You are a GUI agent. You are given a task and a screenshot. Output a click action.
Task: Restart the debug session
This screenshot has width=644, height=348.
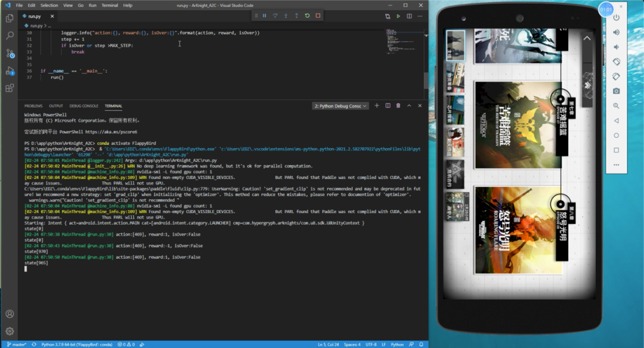pyautogui.click(x=307, y=16)
